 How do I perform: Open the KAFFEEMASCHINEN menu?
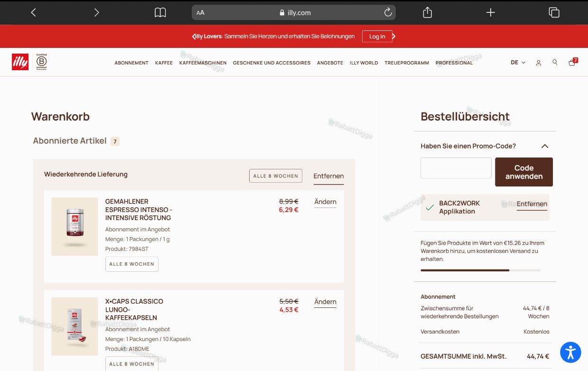[203, 63]
